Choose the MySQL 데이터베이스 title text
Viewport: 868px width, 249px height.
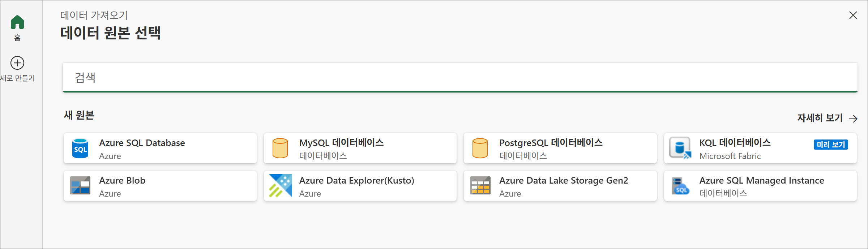(342, 143)
